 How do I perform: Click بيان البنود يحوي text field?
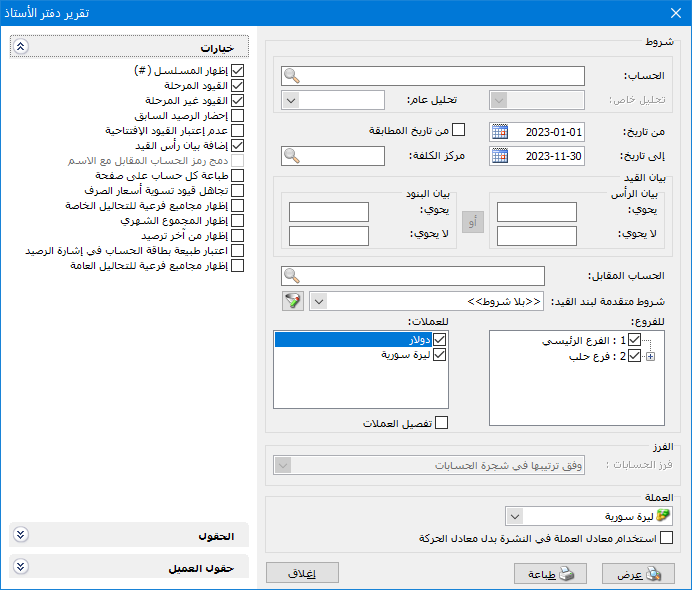tap(329, 212)
